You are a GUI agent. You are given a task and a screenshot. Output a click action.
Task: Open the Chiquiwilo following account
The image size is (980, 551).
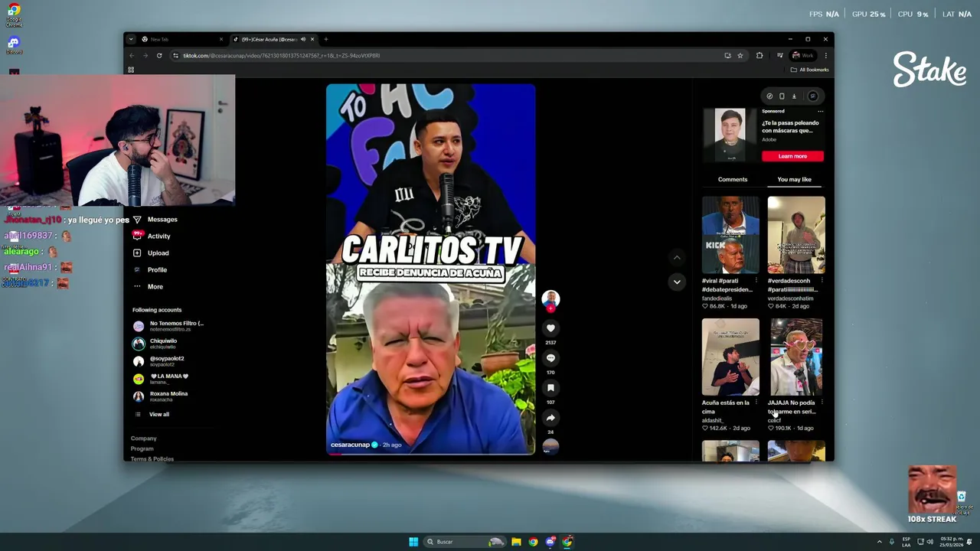pos(162,344)
